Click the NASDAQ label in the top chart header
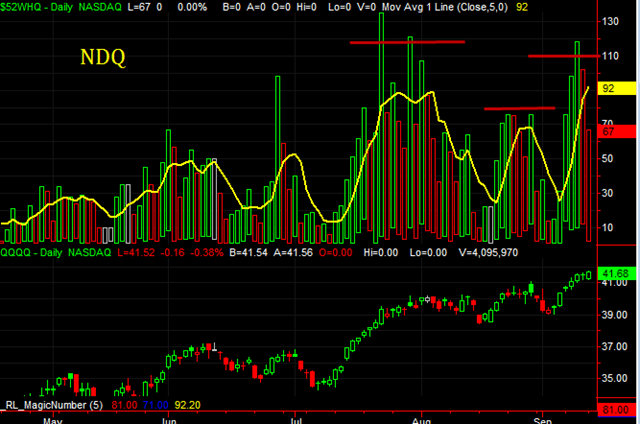Screen dimensions: 640x424 [100, 7]
